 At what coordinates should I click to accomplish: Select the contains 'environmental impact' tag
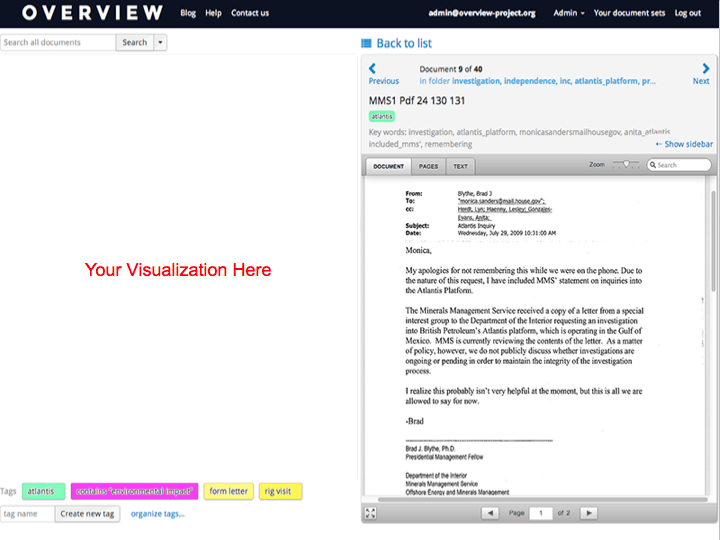(135, 491)
